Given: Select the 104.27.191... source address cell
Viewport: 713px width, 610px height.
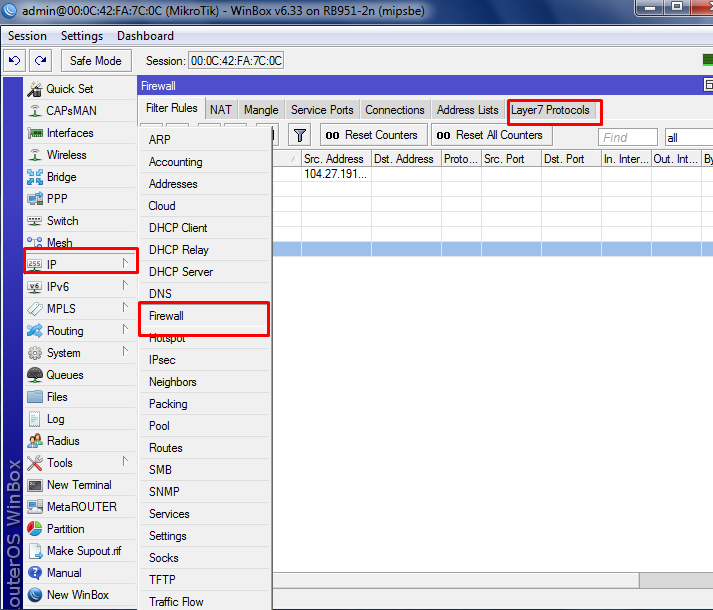Looking at the screenshot, I should [336, 174].
